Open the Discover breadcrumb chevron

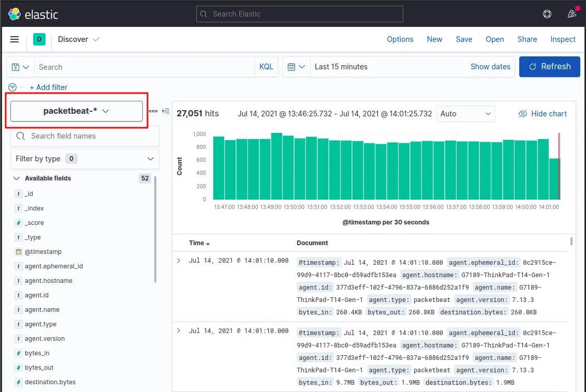[96, 39]
